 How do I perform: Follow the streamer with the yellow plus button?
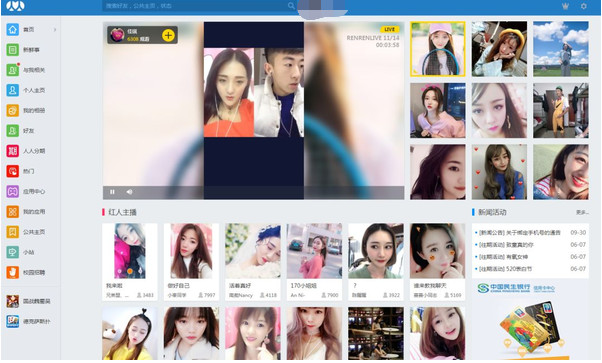pyautogui.click(x=168, y=35)
